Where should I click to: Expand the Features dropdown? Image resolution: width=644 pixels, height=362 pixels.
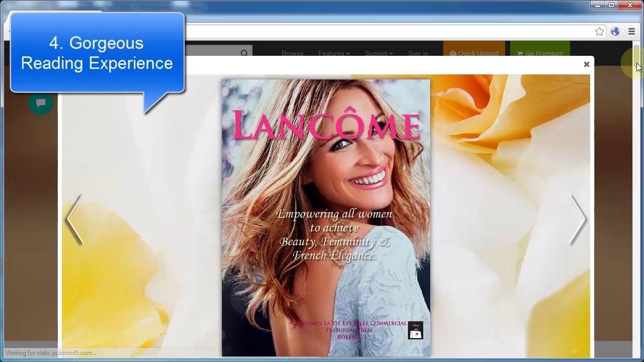click(334, 53)
